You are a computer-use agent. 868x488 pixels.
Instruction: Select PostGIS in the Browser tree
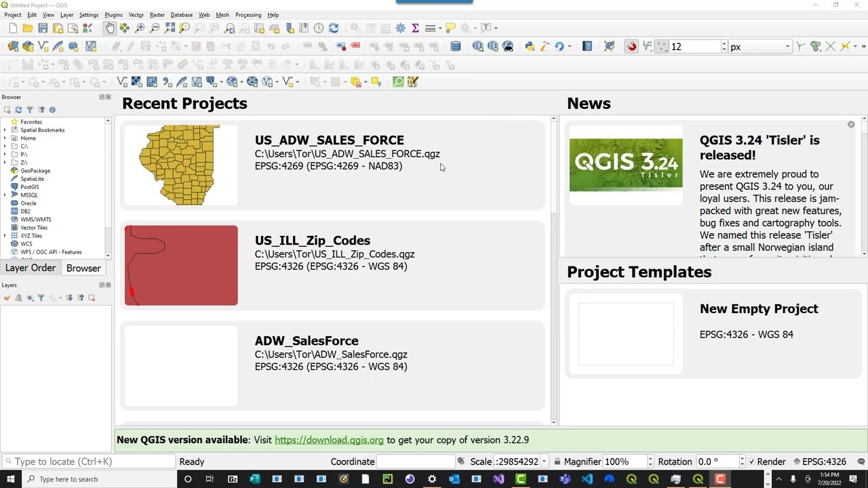pyautogui.click(x=30, y=187)
